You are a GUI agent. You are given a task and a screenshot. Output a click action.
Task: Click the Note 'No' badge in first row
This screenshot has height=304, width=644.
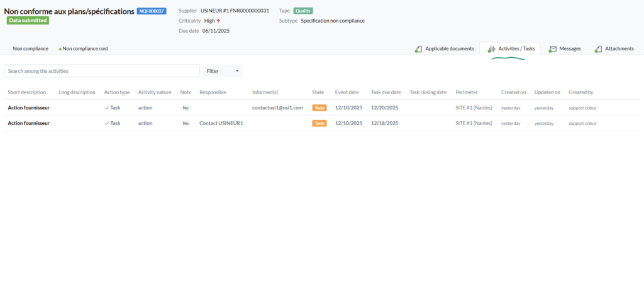(186, 107)
